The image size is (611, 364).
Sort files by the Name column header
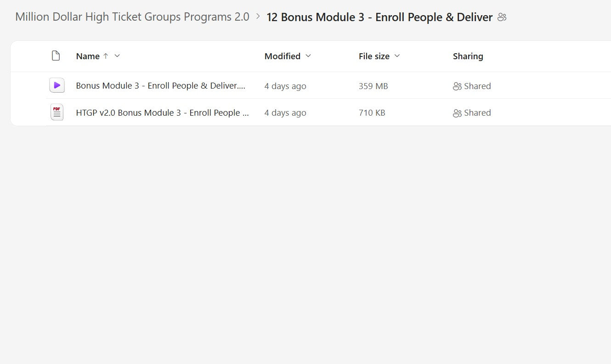click(88, 56)
